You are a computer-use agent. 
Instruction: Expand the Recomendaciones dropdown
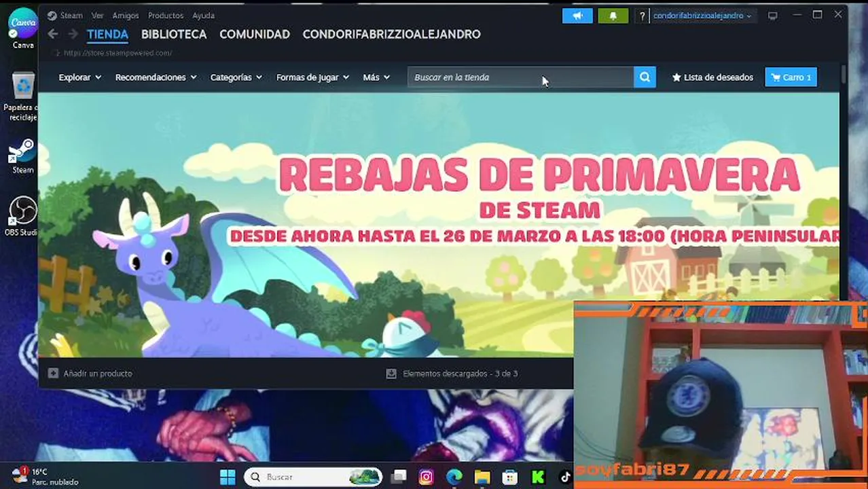pyautogui.click(x=156, y=77)
